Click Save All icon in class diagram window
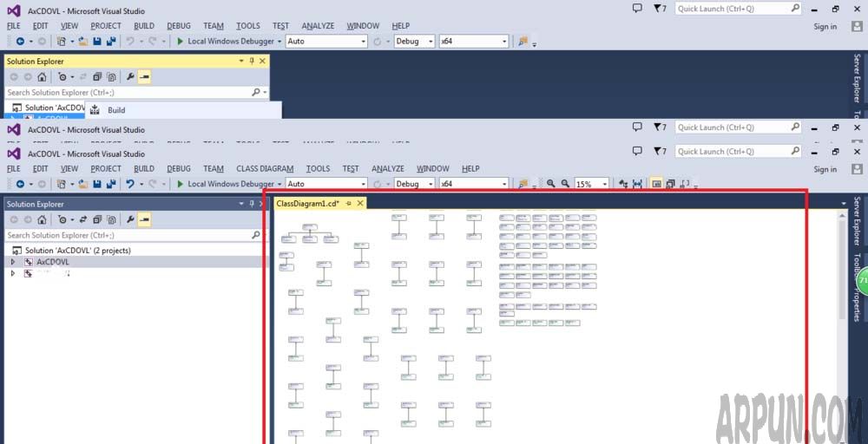 (111, 184)
